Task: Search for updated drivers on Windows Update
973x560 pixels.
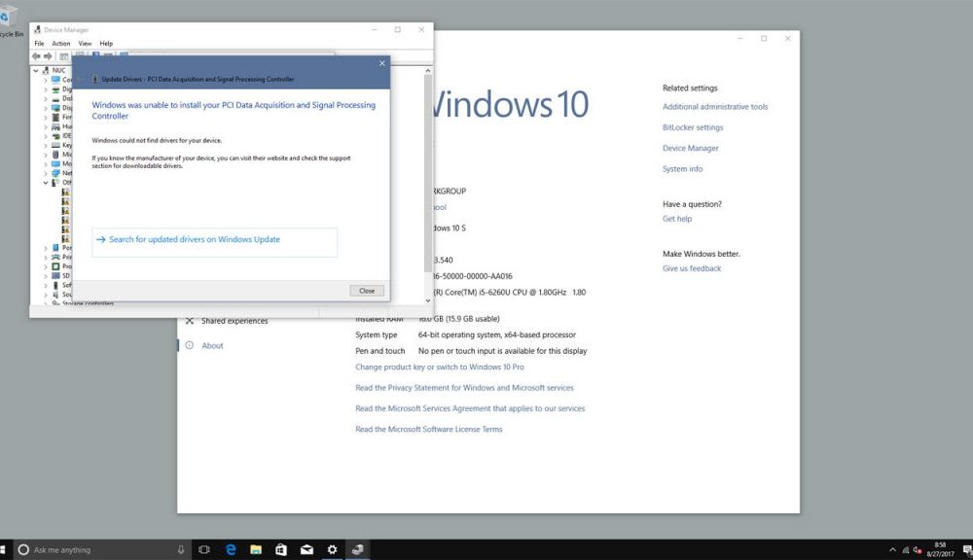Action: click(x=195, y=239)
